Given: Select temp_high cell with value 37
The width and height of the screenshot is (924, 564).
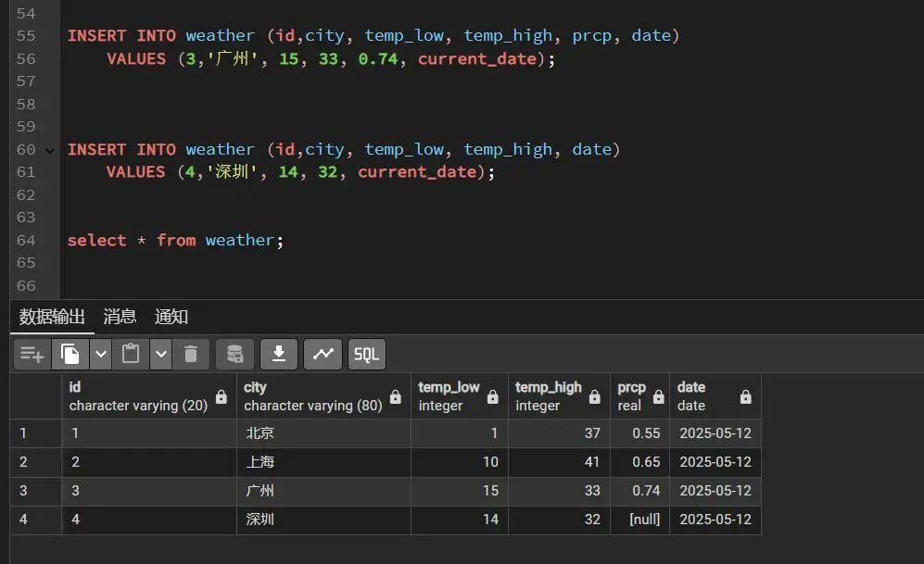Looking at the screenshot, I should (x=559, y=433).
